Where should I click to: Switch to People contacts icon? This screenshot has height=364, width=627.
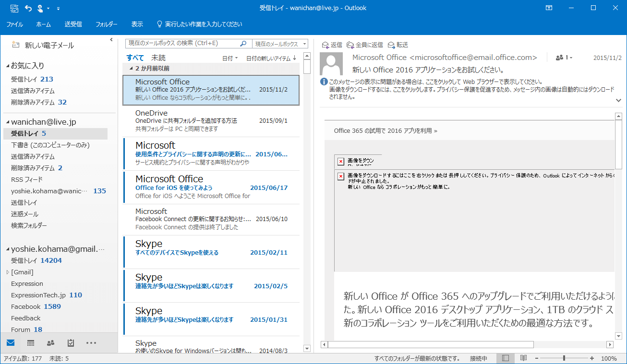pos(51,343)
